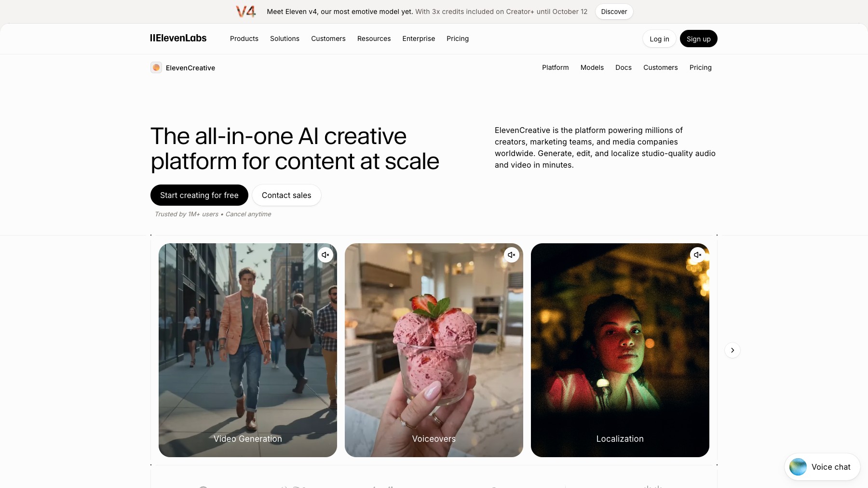868x488 pixels.
Task: Open the Docs link
Action: (x=624, y=67)
